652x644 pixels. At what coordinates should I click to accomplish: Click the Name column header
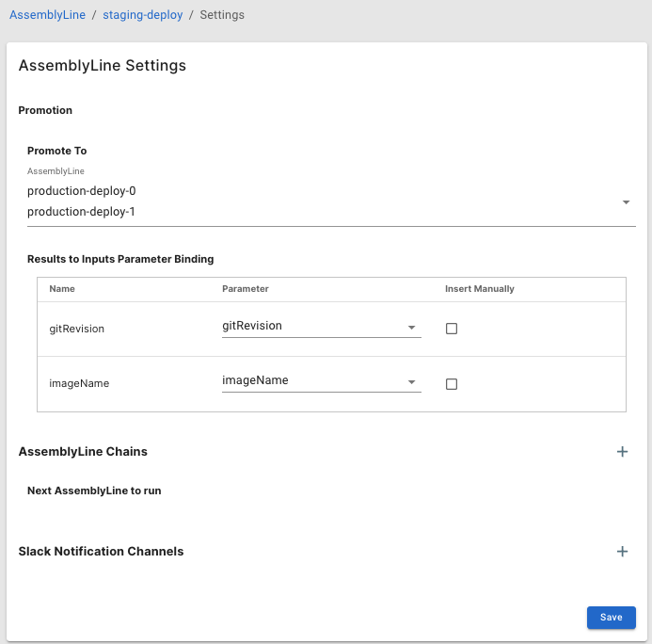(62, 289)
